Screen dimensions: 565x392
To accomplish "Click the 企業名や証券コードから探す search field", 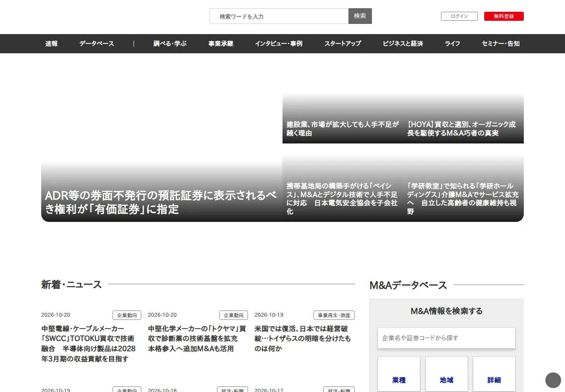I will click(x=447, y=338).
